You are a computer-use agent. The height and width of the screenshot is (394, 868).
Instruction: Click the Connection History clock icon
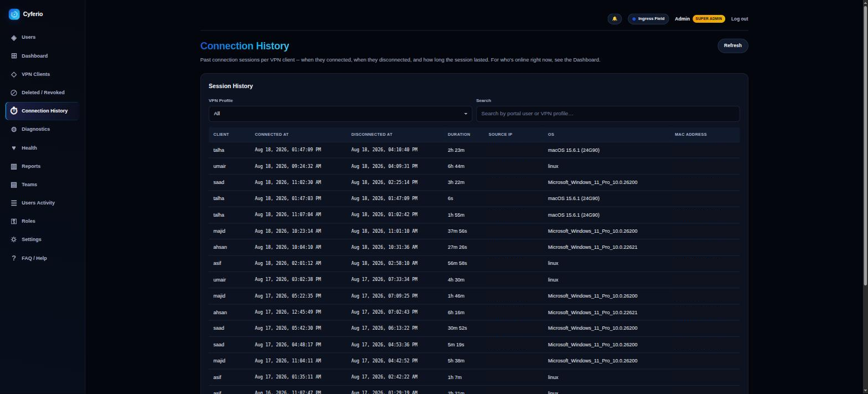14,111
